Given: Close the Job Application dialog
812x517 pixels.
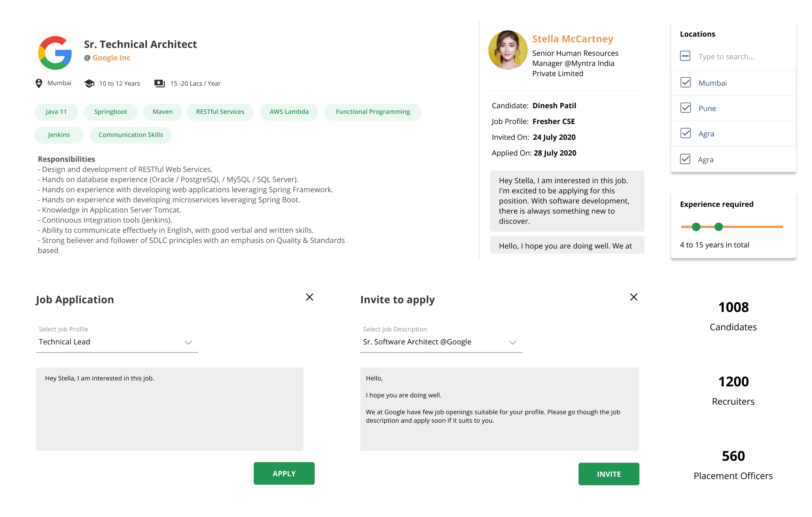Looking at the screenshot, I should 309,297.
